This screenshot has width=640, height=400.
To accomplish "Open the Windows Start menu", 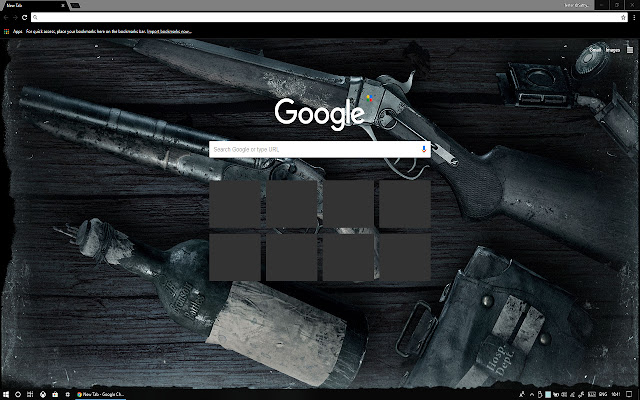I will 6,394.
